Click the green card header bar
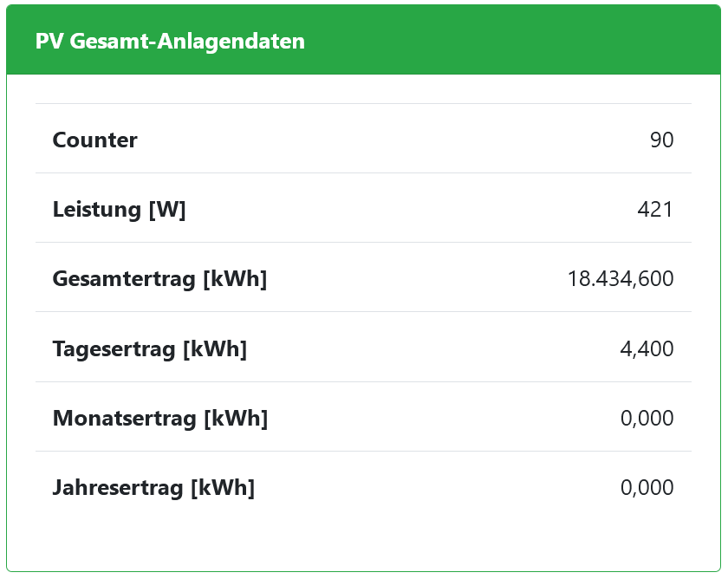The image size is (728, 579). [520, 41]
